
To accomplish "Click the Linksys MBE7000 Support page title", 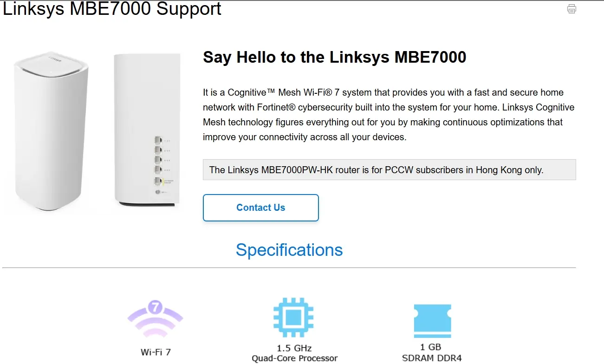I will [x=112, y=9].
